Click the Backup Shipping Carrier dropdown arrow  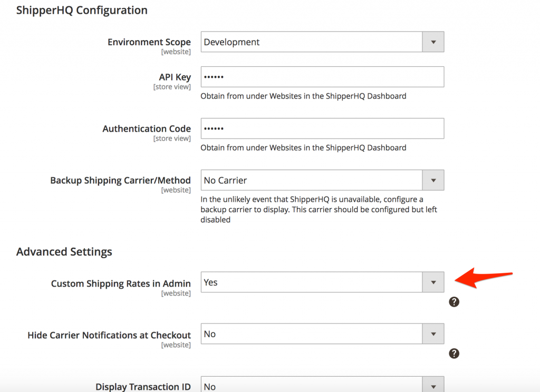coord(433,180)
